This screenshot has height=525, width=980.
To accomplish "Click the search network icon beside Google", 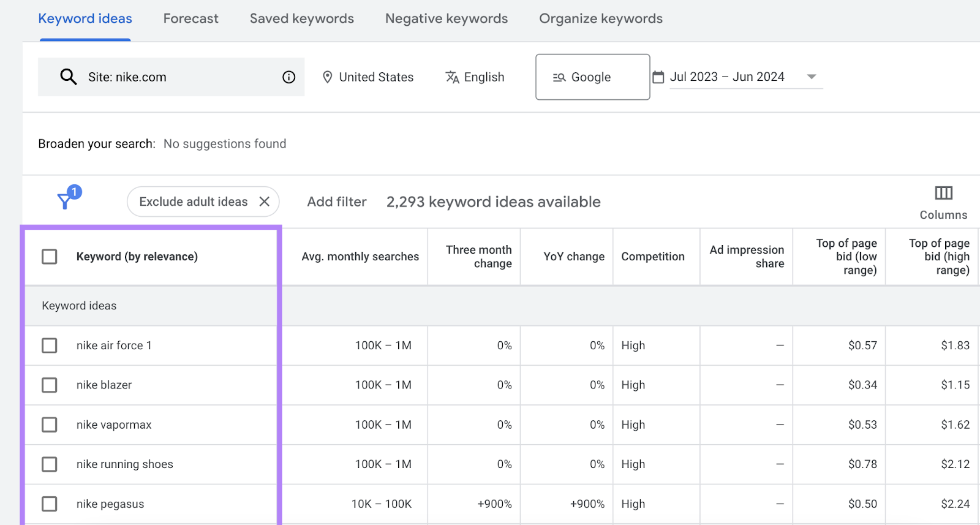I will (559, 77).
